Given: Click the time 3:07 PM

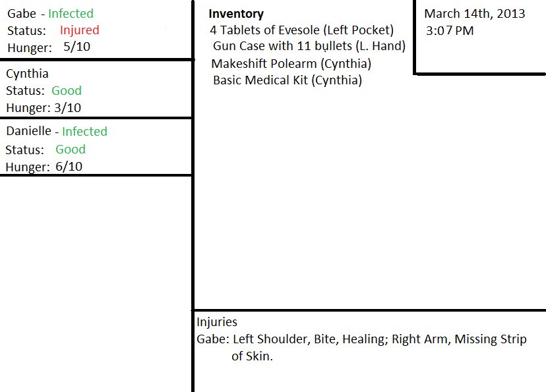Looking at the screenshot, I should pyautogui.click(x=450, y=31).
